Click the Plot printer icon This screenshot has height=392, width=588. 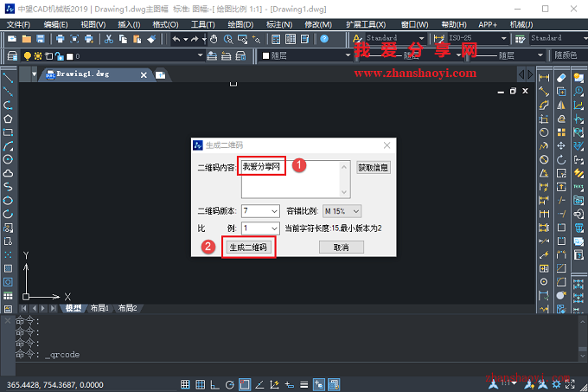pyautogui.click(x=60, y=39)
